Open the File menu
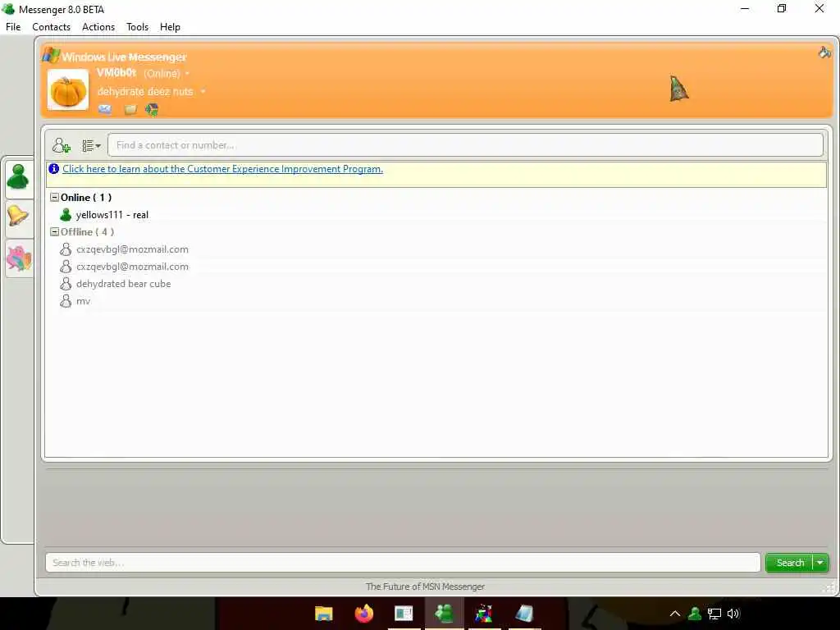This screenshot has width=840, height=630. (x=13, y=27)
